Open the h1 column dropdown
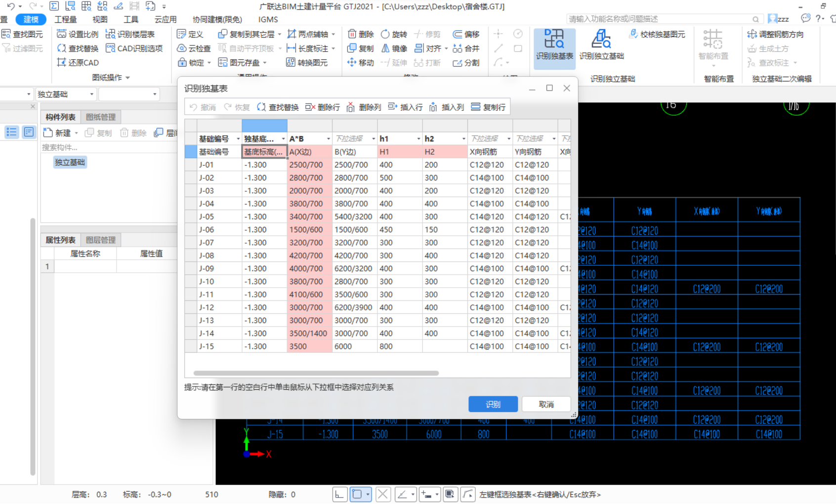 [419, 139]
